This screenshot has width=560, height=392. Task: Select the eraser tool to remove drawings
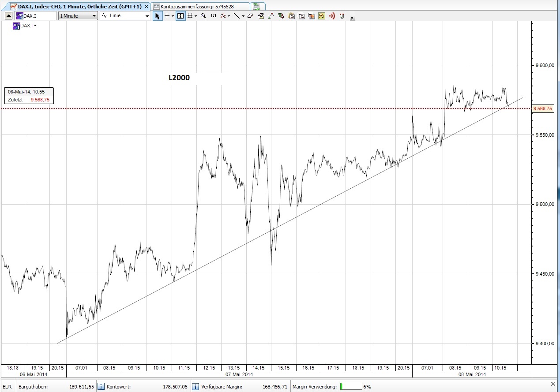pos(250,16)
